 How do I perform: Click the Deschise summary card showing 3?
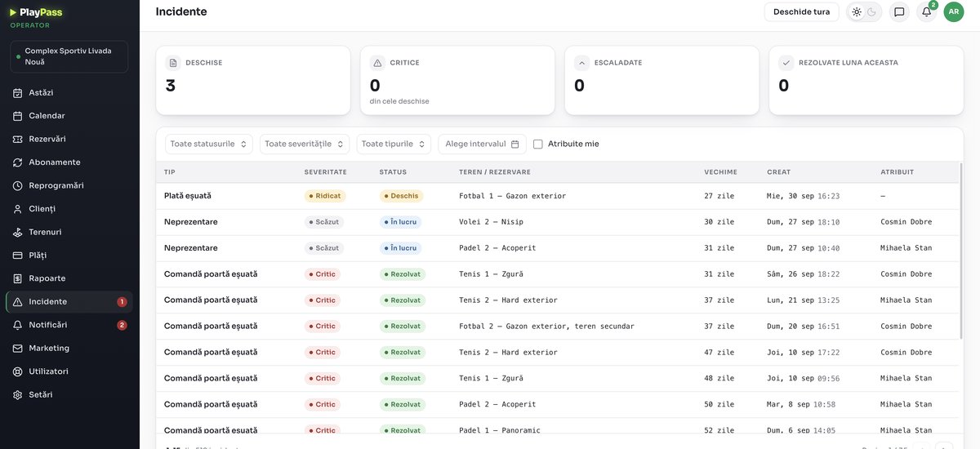(253, 80)
